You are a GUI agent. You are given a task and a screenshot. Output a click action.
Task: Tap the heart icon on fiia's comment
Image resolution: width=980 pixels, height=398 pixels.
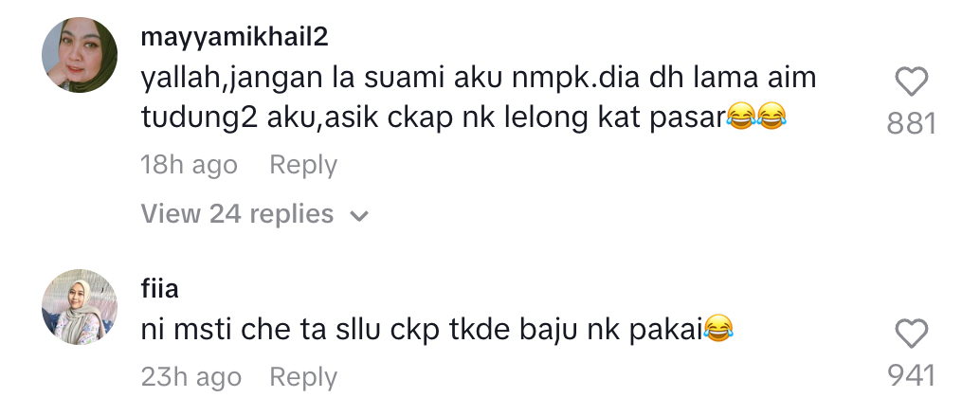point(911,334)
